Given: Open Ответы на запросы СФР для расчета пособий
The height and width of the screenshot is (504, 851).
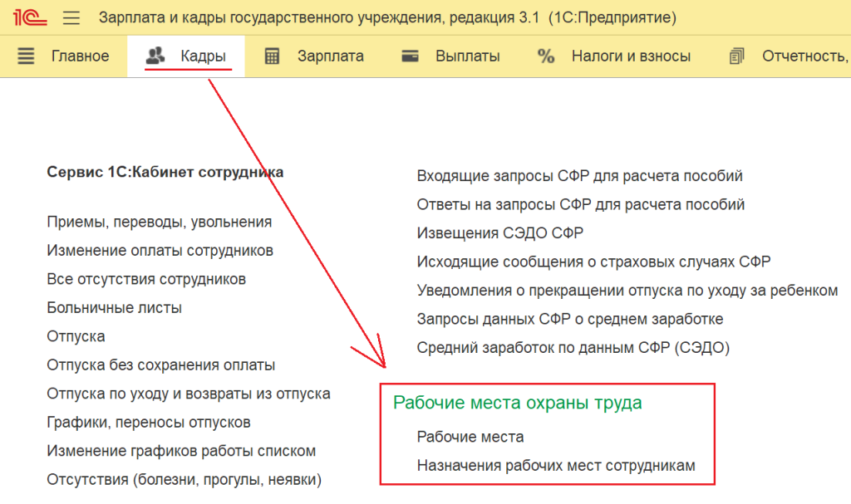Looking at the screenshot, I should pos(580,205).
